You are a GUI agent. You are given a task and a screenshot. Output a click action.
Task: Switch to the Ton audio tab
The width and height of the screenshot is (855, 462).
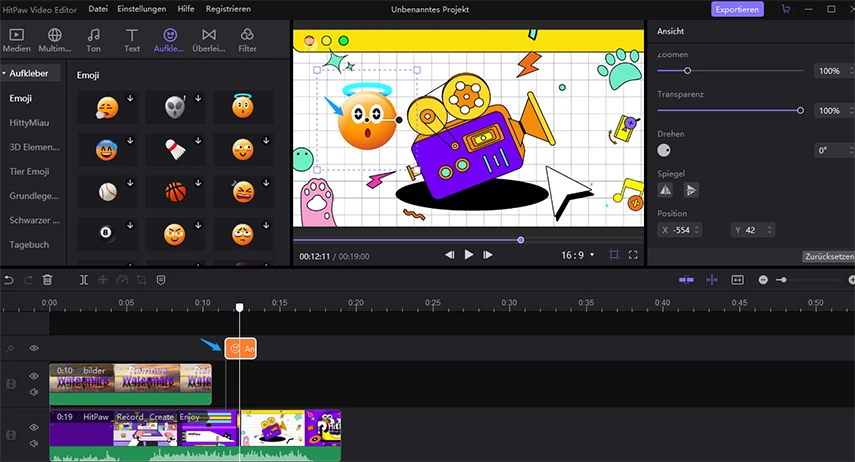pos(93,41)
